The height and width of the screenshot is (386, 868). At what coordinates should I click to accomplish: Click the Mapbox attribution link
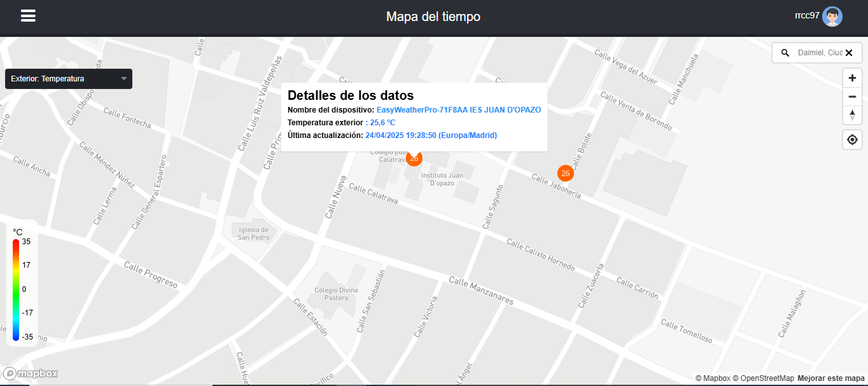pos(715,376)
